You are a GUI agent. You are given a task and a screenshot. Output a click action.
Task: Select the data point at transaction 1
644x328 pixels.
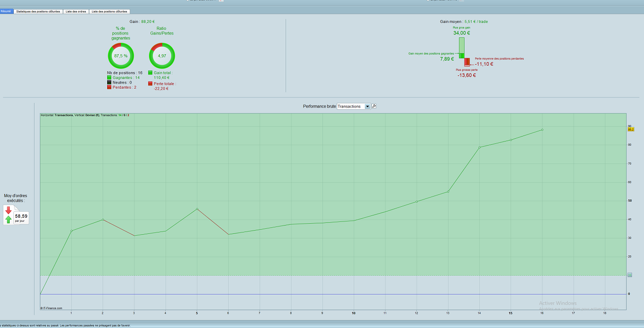pos(71,231)
